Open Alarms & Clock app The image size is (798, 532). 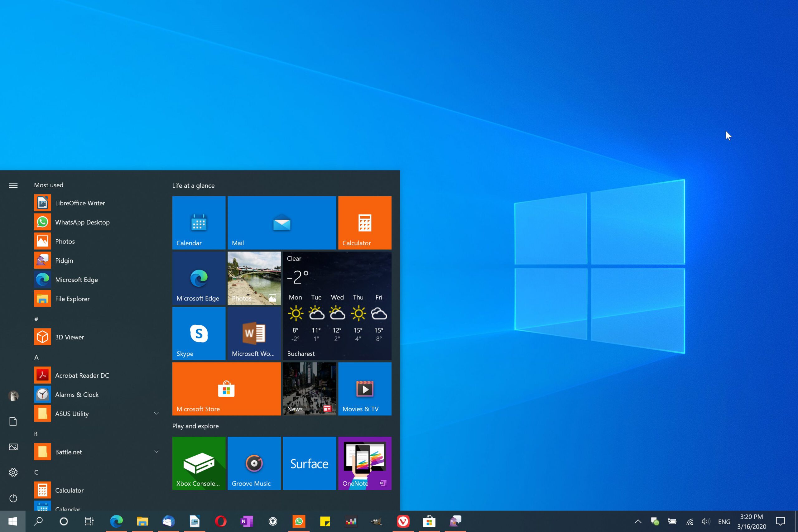97,395
